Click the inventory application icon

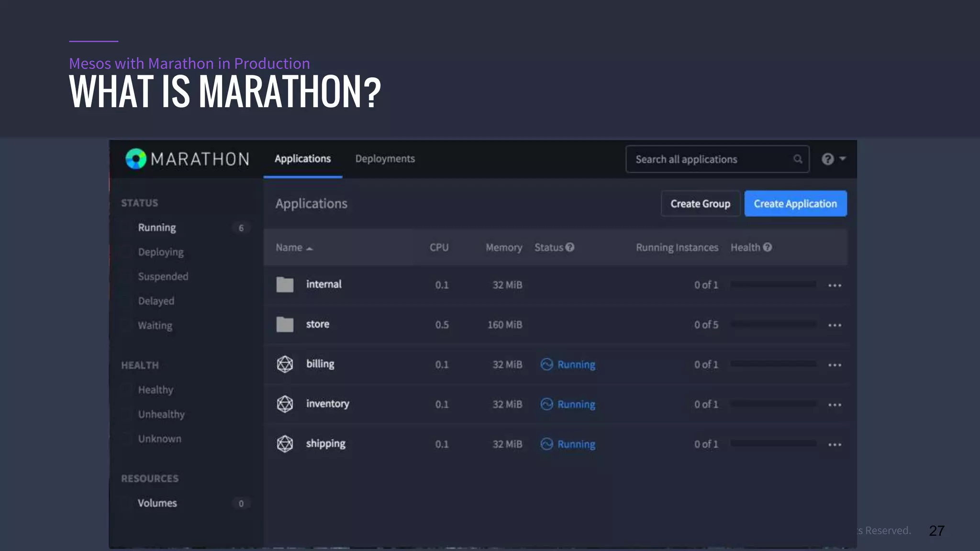(x=285, y=404)
